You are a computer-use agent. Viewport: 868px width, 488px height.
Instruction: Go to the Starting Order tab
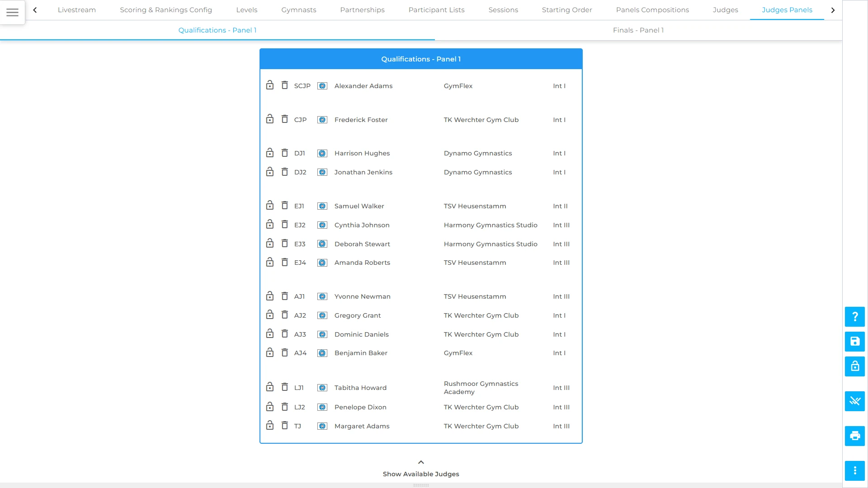(x=567, y=10)
